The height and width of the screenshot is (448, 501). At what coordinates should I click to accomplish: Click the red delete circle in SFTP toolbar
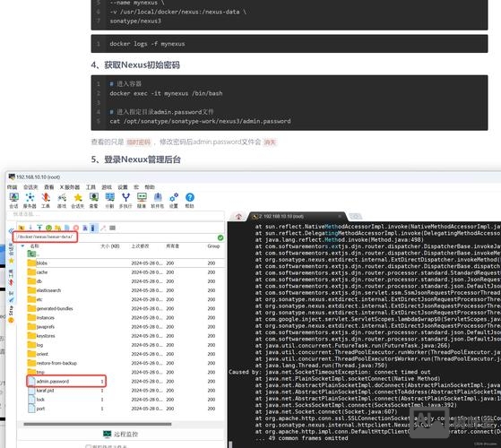coord(75,228)
